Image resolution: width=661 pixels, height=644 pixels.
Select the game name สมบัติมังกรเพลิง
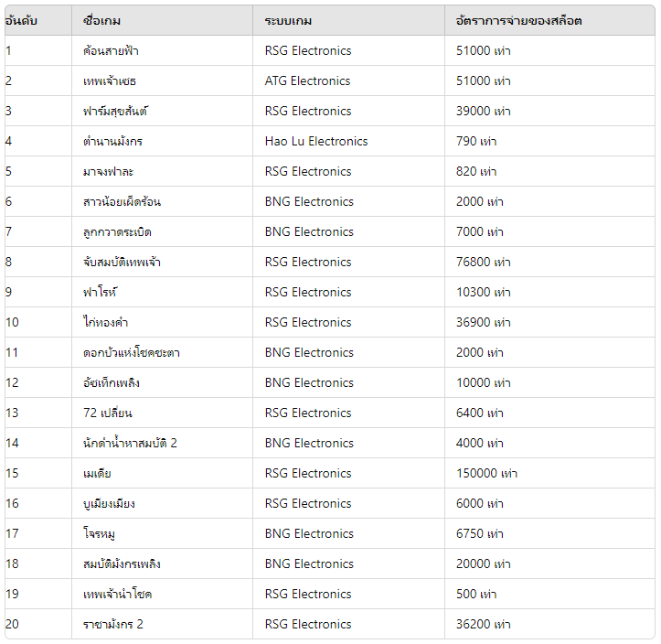[x=122, y=563]
